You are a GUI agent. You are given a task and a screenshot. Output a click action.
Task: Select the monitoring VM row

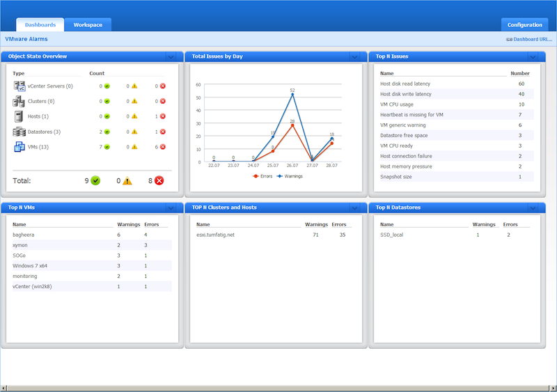point(92,276)
